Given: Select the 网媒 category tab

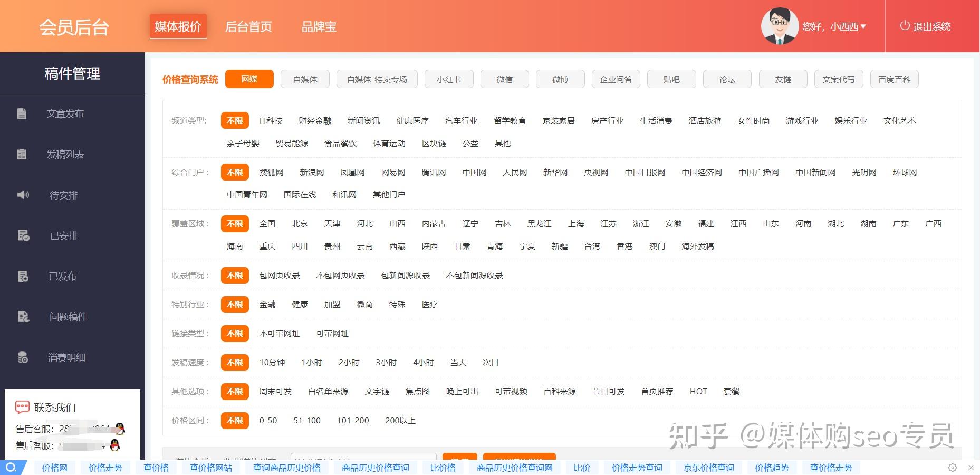Looking at the screenshot, I should [249, 79].
